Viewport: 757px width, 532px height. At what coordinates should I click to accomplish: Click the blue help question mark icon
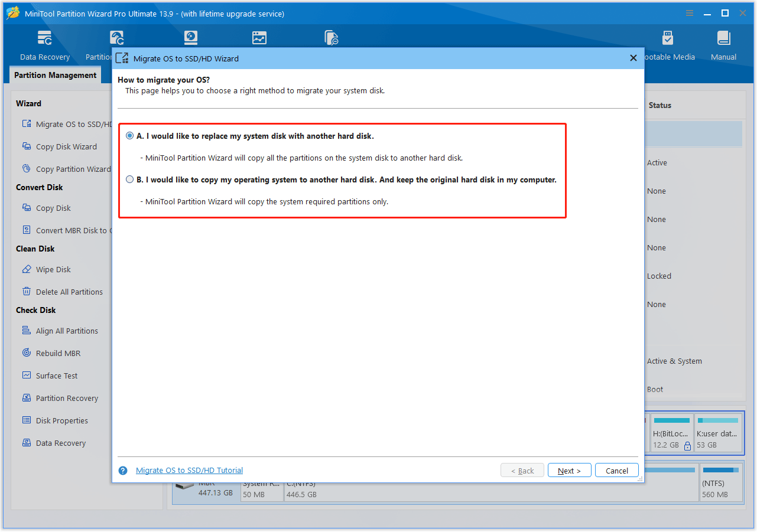pyautogui.click(x=123, y=471)
